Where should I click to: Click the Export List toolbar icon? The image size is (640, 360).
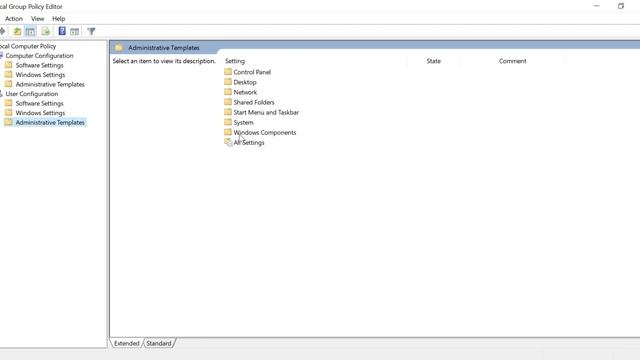46,31
